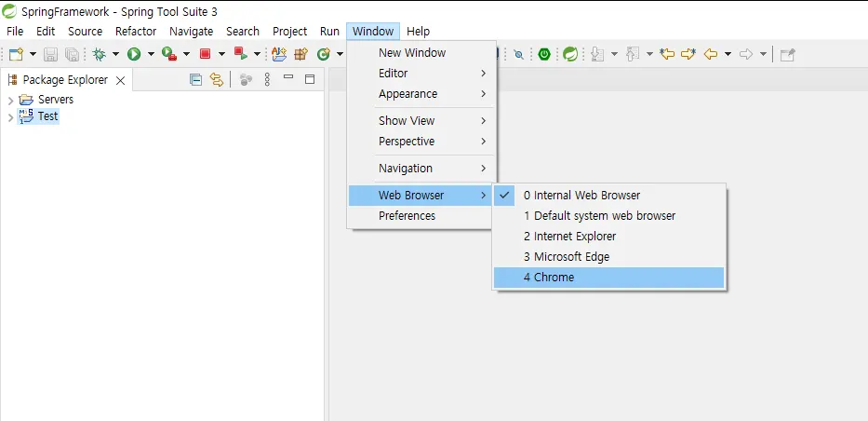The height and width of the screenshot is (421, 868).
Task: Open the Navigate menu
Action: (x=191, y=32)
